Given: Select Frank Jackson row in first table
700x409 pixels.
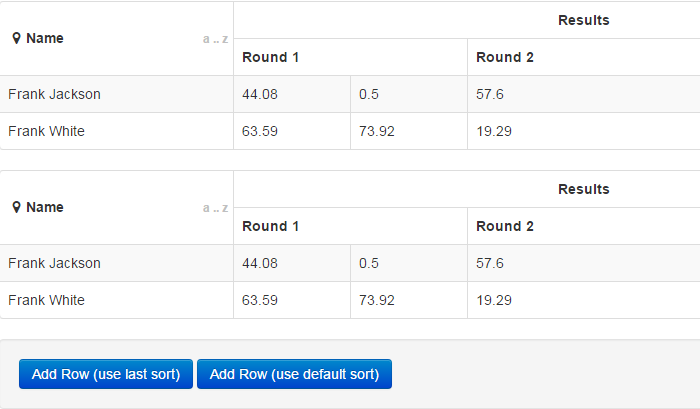Looking at the screenshot, I should coord(350,94).
